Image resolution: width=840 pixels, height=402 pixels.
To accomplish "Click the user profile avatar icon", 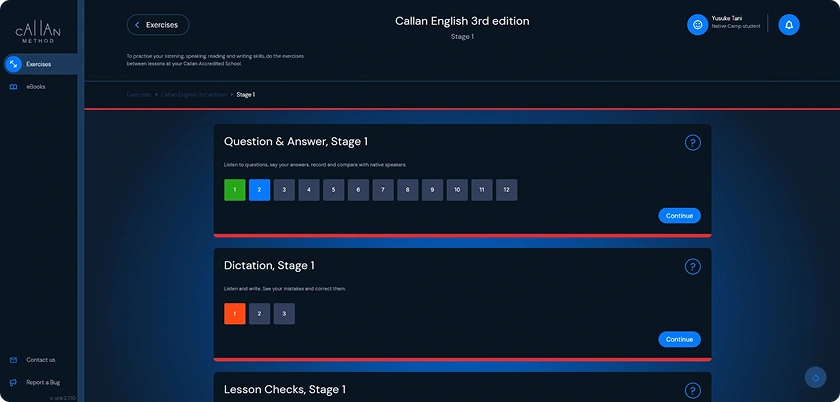I will point(698,25).
